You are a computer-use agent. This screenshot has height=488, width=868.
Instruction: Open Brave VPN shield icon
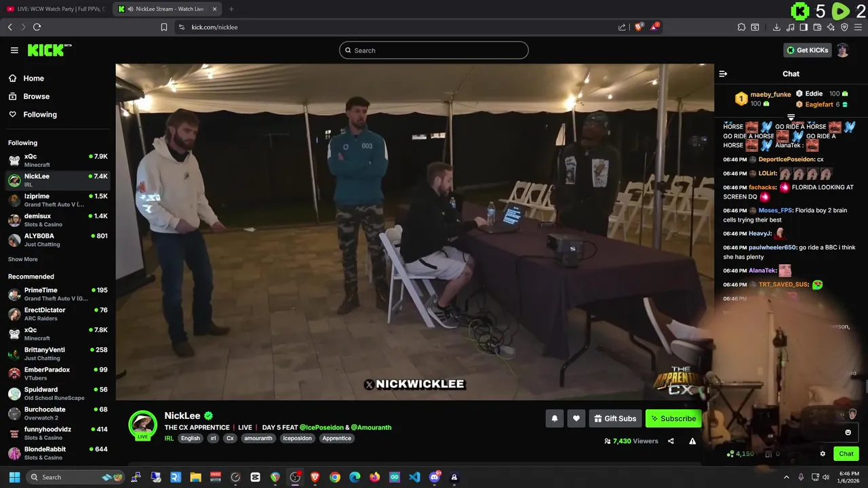[x=844, y=27]
